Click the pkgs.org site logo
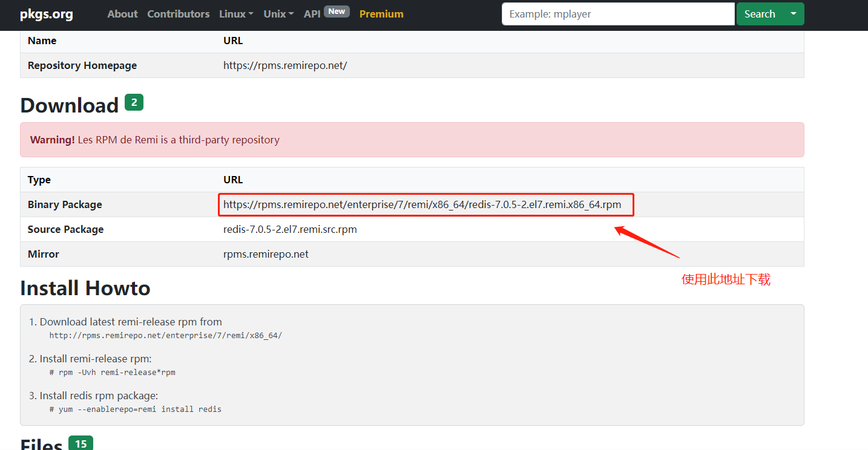This screenshot has height=450, width=868. [x=46, y=14]
